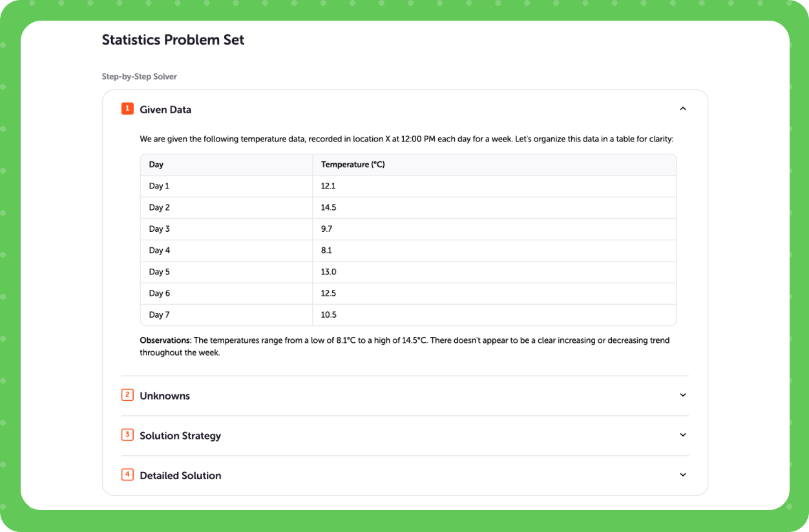This screenshot has width=809, height=532.
Task: Click the Given Data heading
Action: (x=165, y=109)
